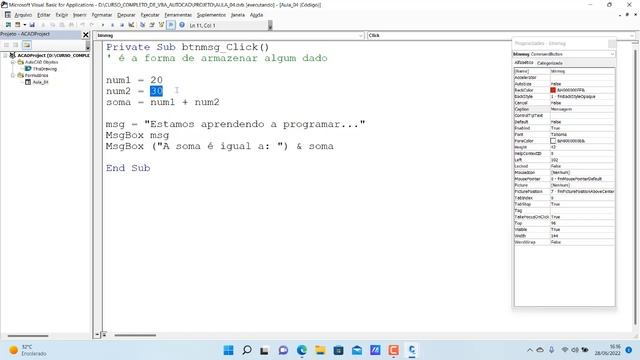Open the Ajuda menu
Image resolution: width=640 pixels, height=360 pixels.
point(256,15)
